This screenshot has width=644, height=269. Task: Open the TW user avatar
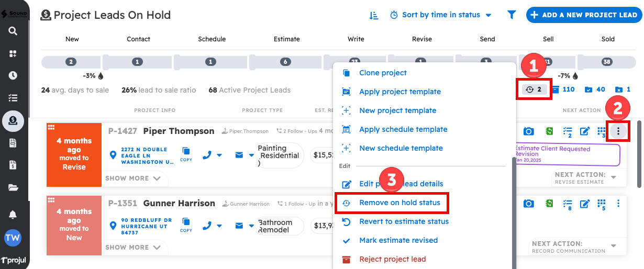pyautogui.click(x=13, y=238)
